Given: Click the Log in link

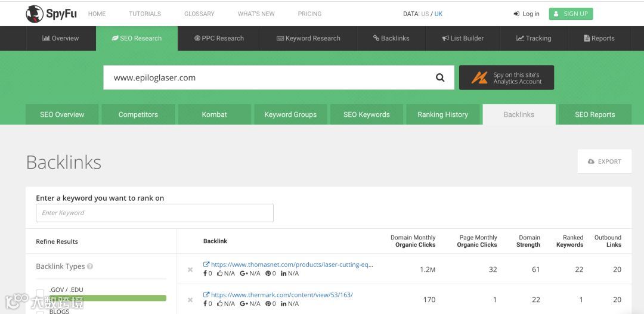Looking at the screenshot, I should pos(527,14).
